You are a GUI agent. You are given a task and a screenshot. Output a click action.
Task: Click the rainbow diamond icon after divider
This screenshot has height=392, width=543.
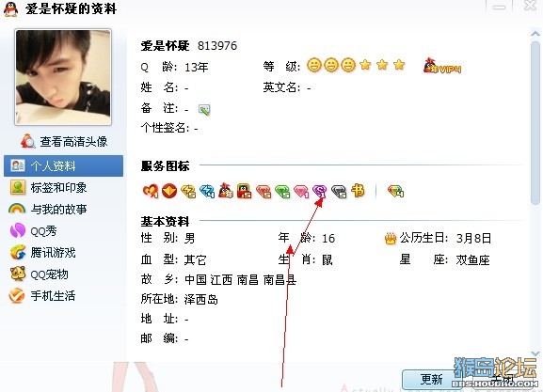(395, 191)
